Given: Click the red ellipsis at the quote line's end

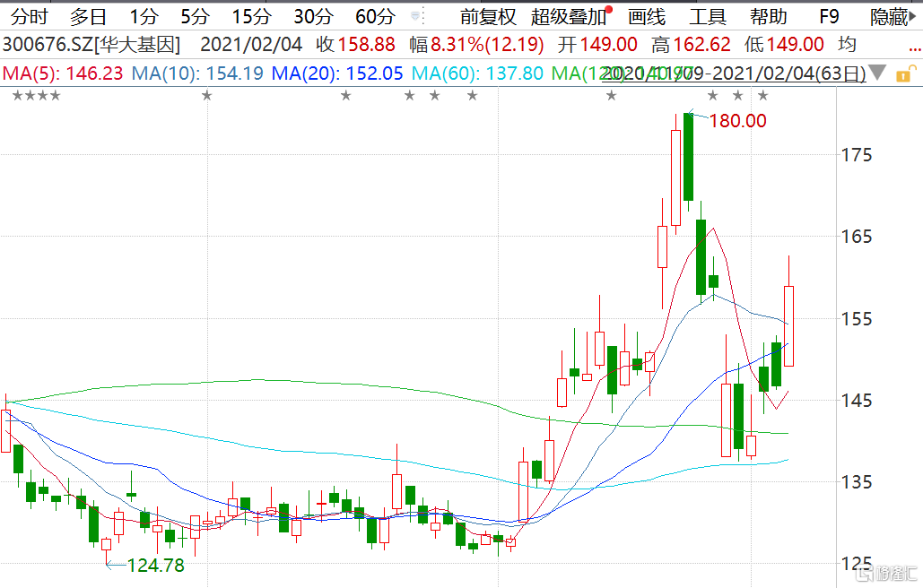Looking at the screenshot, I should click(x=914, y=49).
